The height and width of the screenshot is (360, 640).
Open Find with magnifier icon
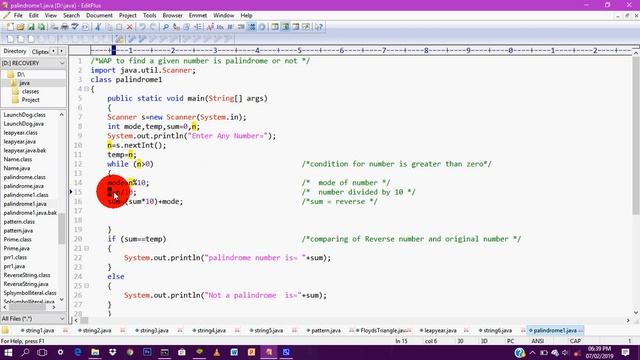point(166,27)
